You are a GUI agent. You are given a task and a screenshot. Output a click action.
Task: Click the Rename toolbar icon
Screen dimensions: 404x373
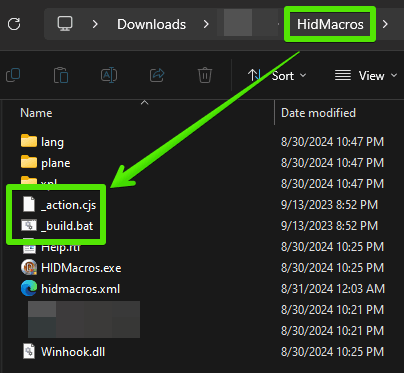coord(109,75)
